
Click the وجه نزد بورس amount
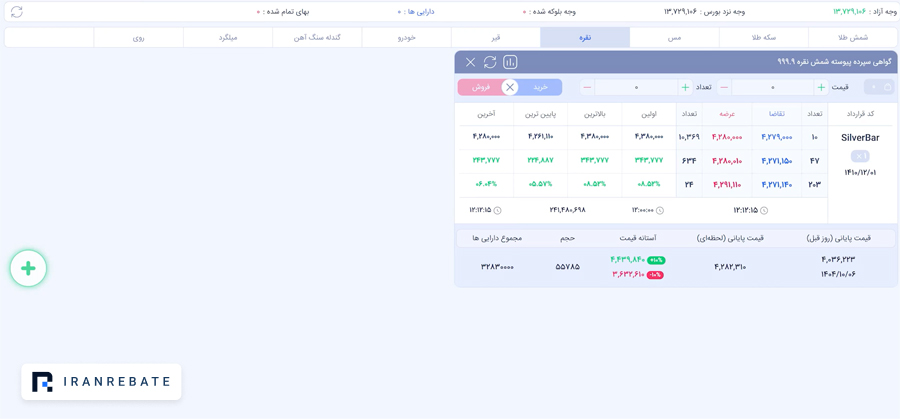(680, 11)
